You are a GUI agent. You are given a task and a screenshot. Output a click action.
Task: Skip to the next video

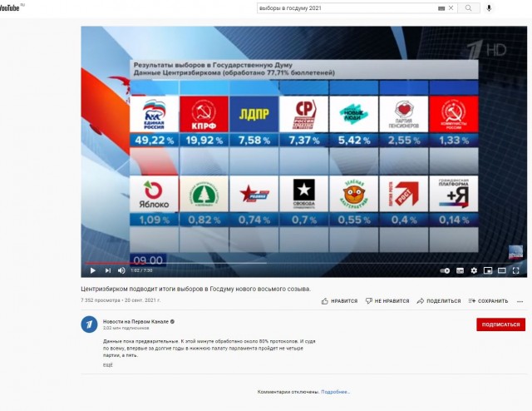[108, 270]
